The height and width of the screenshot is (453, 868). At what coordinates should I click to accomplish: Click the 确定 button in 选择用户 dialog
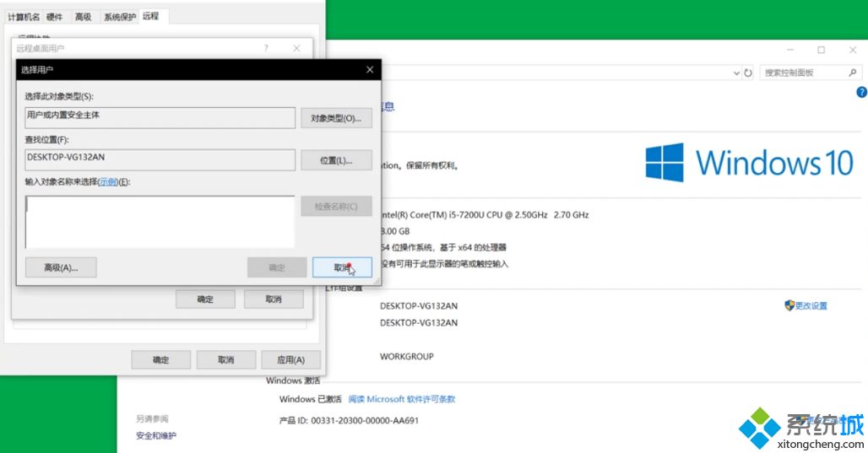[277, 267]
